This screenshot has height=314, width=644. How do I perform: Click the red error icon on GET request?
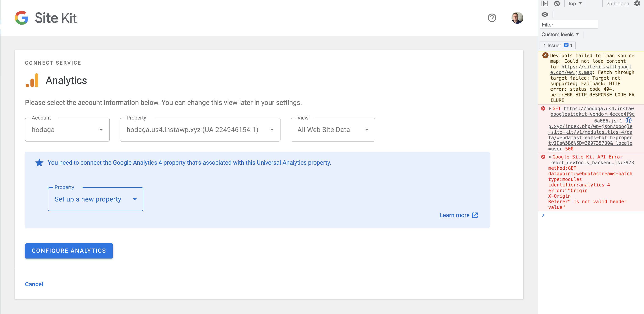tap(543, 109)
